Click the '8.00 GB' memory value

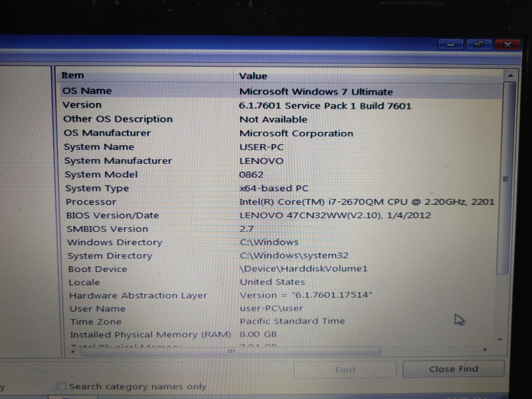(258, 334)
